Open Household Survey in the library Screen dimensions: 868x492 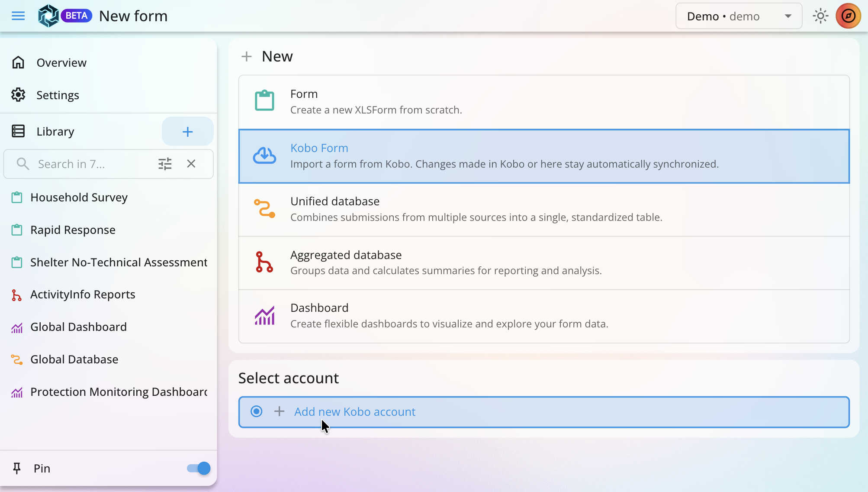(x=79, y=197)
